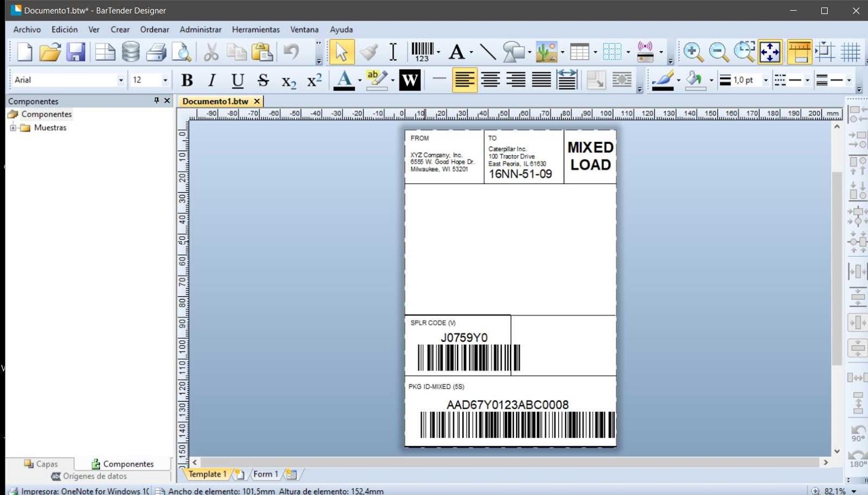The width and height of the screenshot is (868, 495).
Task: Open the picture tool dropdown arrow
Action: [562, 52]
